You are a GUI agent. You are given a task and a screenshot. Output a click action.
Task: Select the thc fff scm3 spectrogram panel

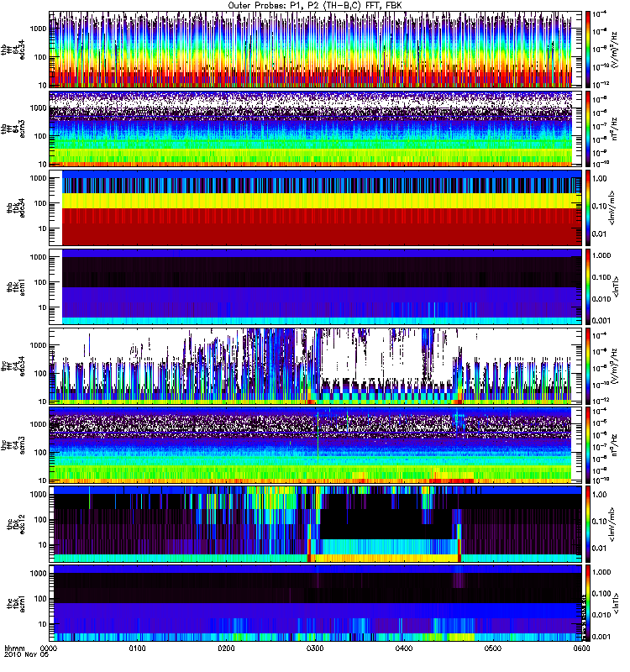point(315,445)
